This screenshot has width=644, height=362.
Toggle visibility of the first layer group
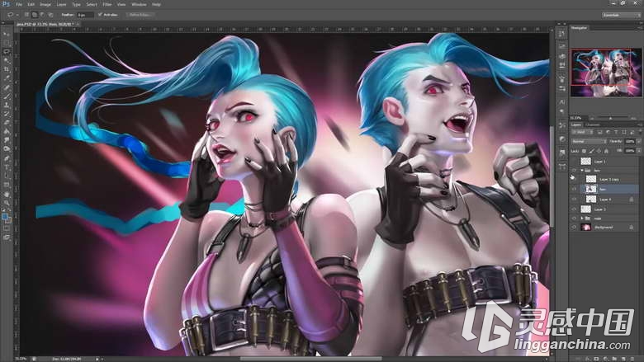click(574, 171)
